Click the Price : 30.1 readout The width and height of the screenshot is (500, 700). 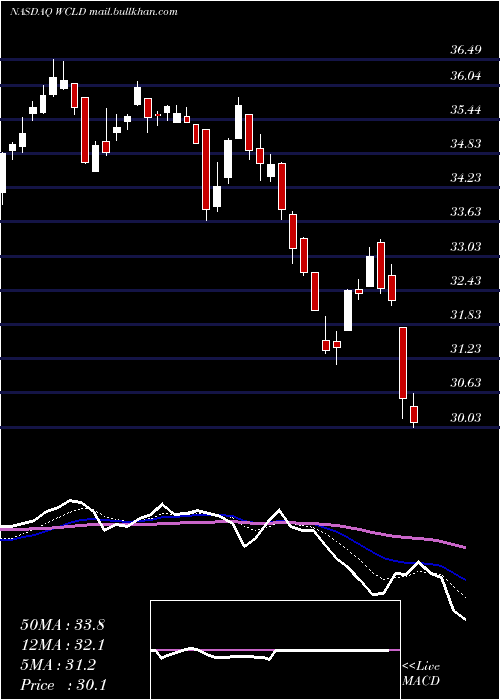pos(63,685)
